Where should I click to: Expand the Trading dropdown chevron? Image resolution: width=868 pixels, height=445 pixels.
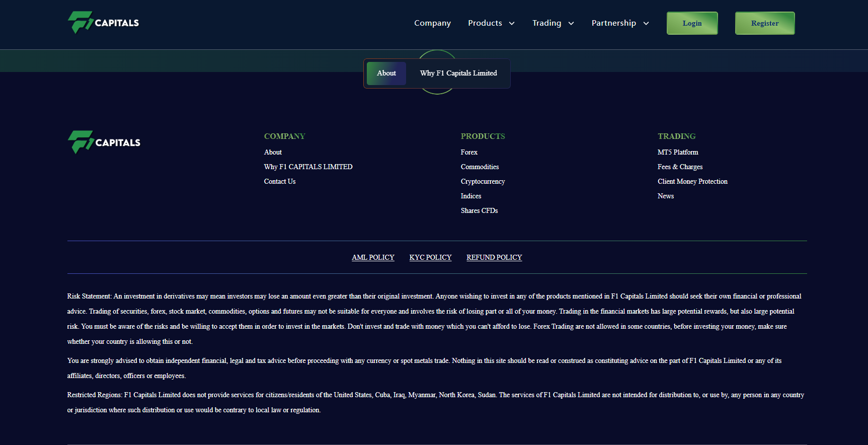(571, 23)
